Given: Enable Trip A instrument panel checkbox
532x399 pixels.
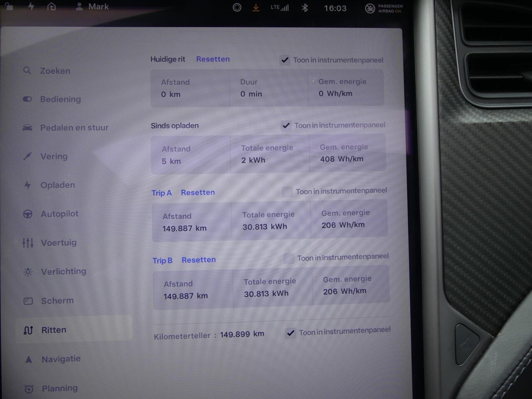Looking at the screenshot, I should pos(287,192).
